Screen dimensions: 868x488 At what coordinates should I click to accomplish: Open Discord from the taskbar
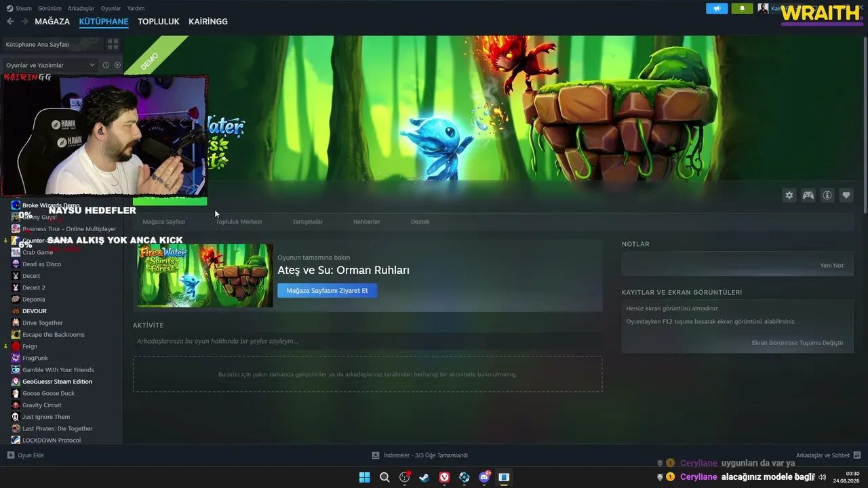[484, 477]
